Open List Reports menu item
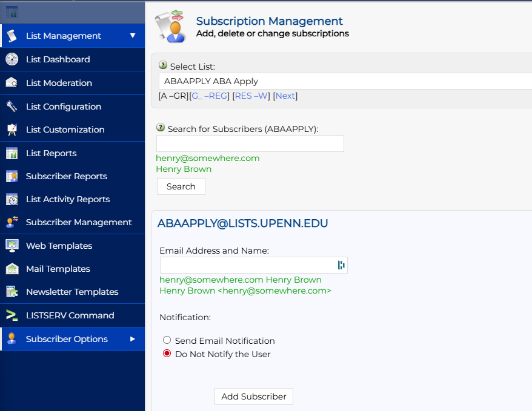Viewport: 532px width, 411px height. coord(72,153)
